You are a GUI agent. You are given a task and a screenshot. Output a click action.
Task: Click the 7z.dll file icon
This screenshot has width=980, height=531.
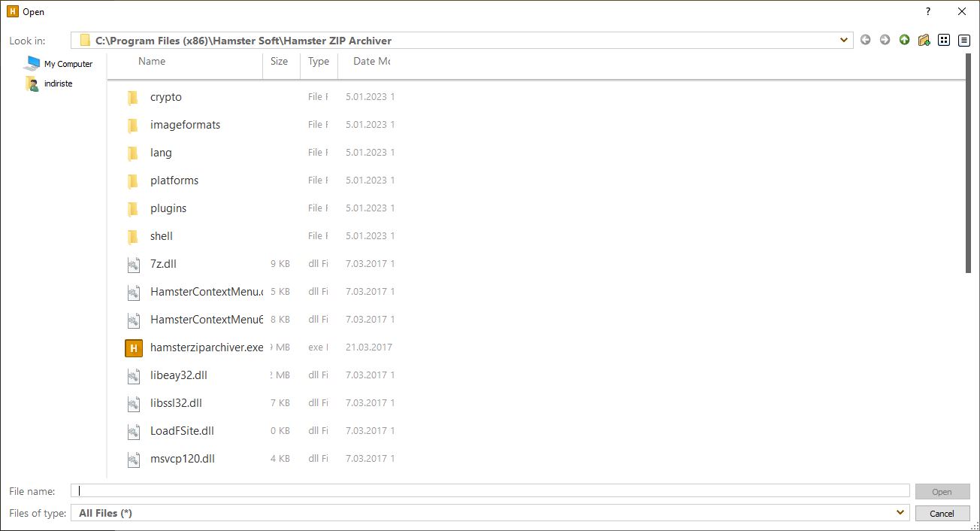[x=133, y=264]
